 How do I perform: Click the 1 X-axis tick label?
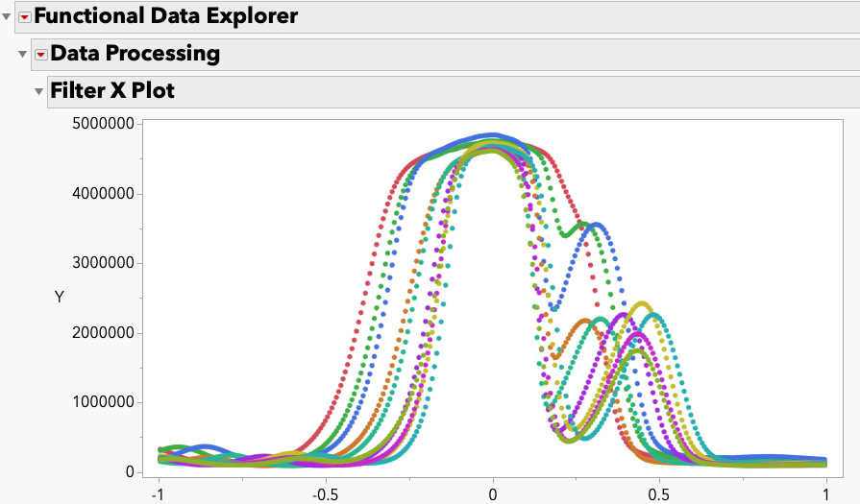click(x=826, y=494)
